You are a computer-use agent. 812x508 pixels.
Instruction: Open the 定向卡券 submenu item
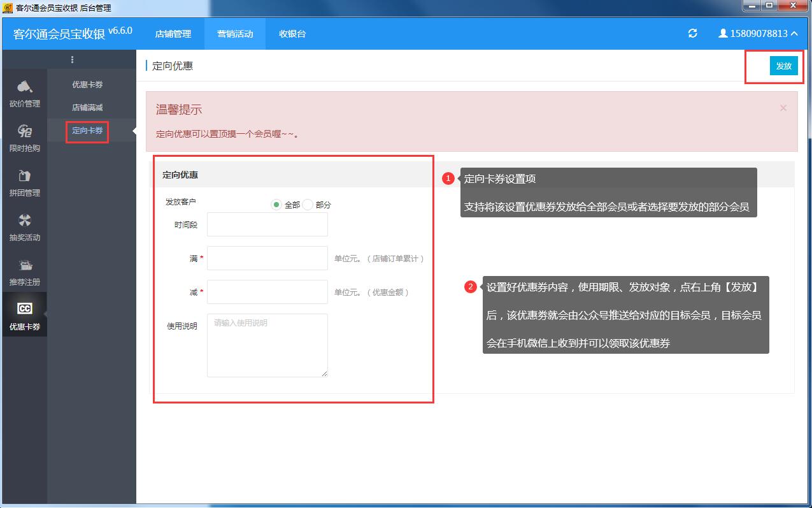tap(87, 131)
